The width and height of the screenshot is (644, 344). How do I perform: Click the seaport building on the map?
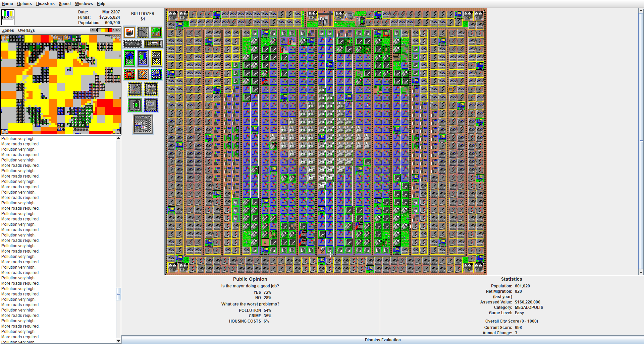click(x=349, y=16)
